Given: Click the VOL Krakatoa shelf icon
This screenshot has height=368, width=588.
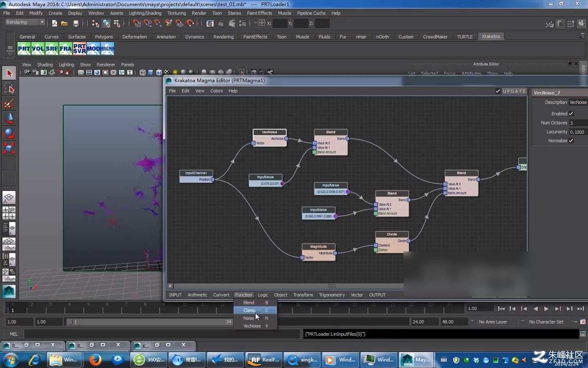Looking at the screenshot, I should click(x=38, y=49).
